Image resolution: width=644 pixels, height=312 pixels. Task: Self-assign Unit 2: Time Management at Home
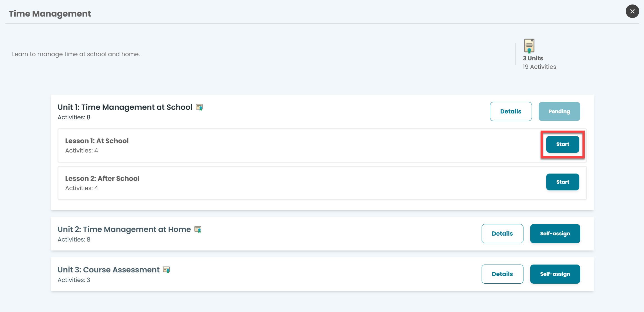tap(555, 234)
